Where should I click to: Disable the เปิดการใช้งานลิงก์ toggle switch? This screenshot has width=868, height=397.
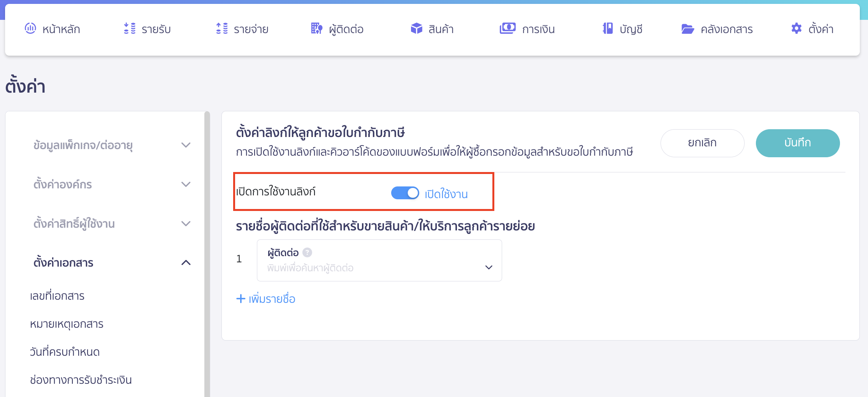[405, 193]
